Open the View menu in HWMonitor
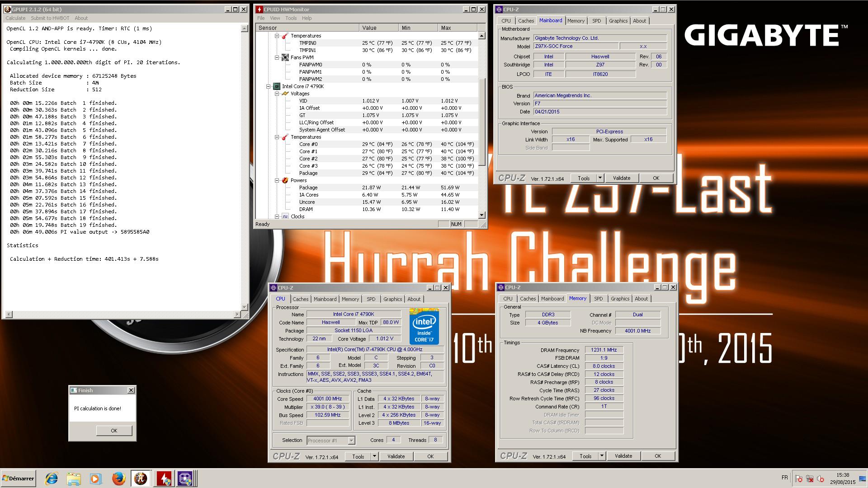This screenshot has height=488, width=868. coord(275,18)
